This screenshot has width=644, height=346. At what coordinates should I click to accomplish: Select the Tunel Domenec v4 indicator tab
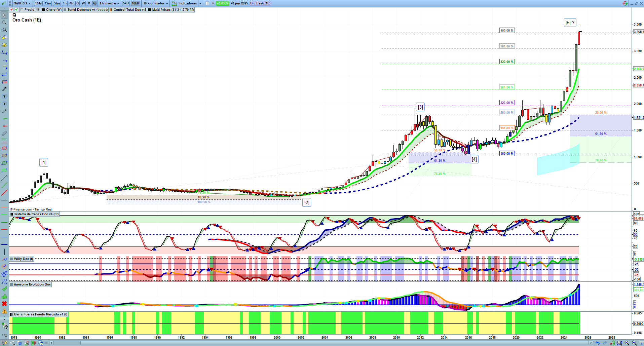click(x=85, y=10)
